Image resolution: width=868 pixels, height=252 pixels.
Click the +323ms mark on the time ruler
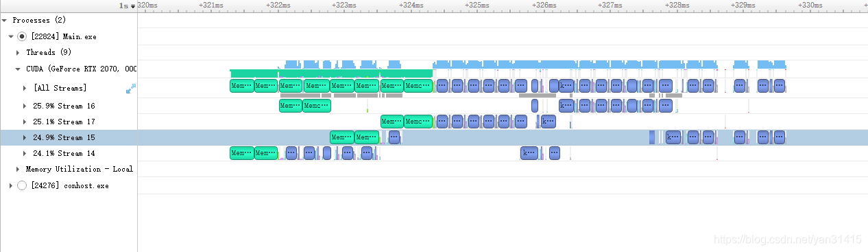[344, 5]
